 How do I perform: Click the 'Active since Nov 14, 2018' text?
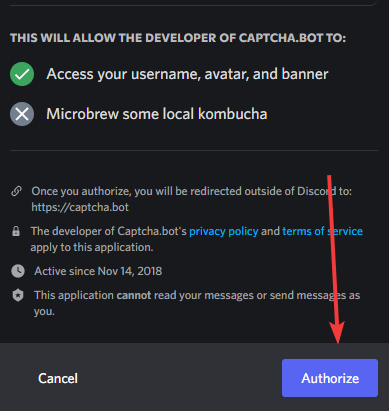98,271
